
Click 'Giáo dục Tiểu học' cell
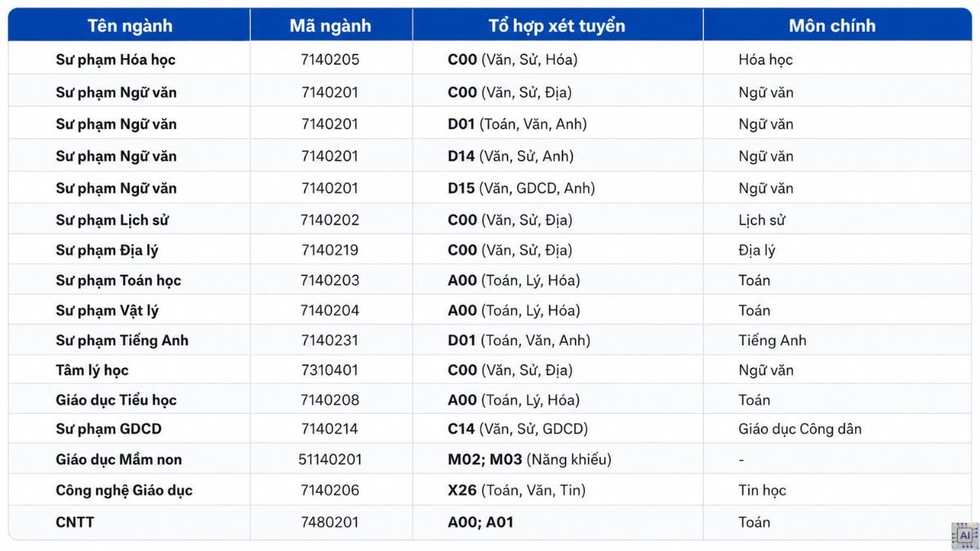click(116, 400)
